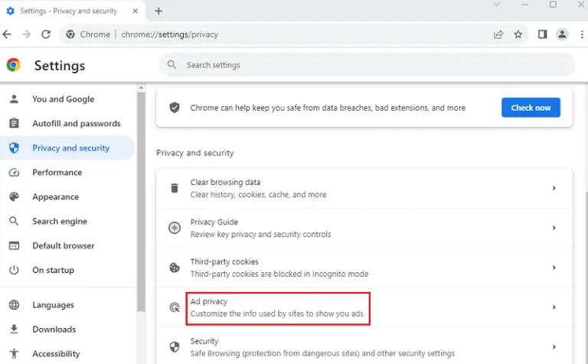Click the tab search chevron in title bar
Screen dimensions: 588x364
pos(496,5)
